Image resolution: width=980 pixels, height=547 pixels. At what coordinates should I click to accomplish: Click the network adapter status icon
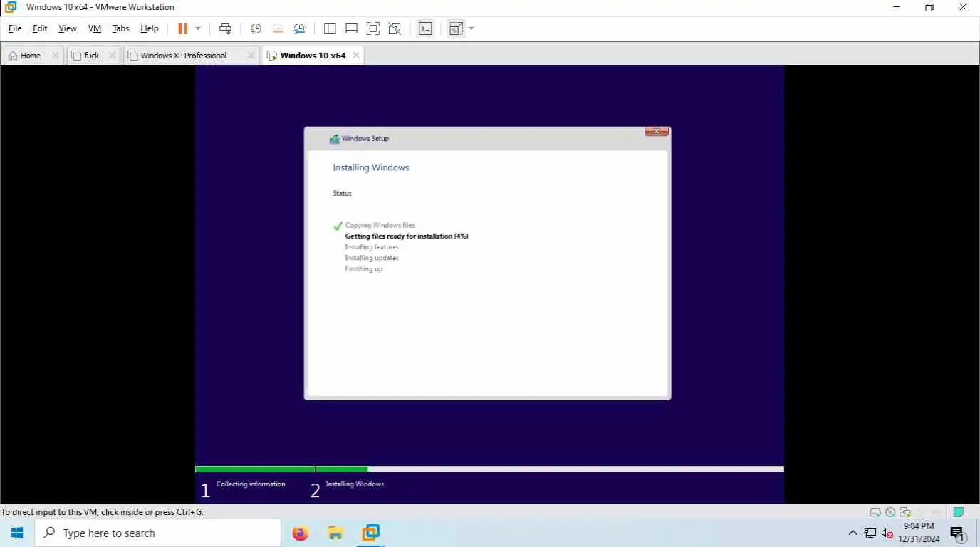tap(905, 512)
